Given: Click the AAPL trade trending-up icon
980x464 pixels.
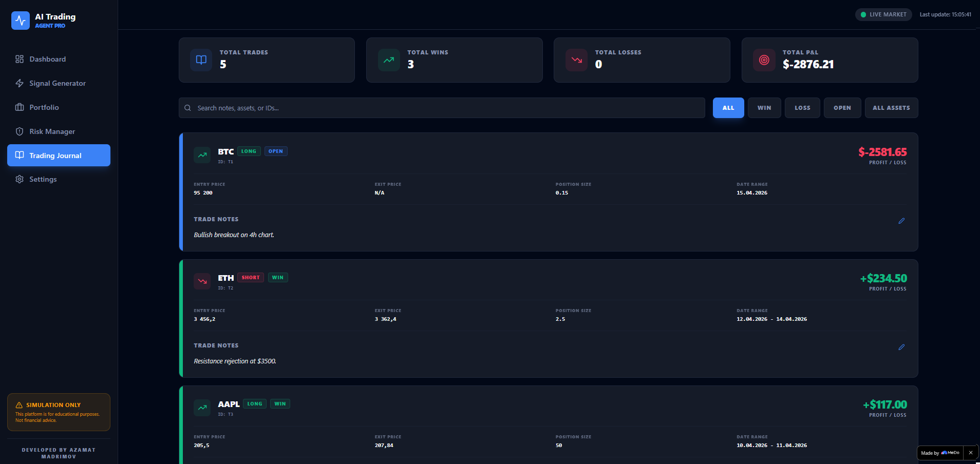Looking at the screenshot, I should tap(202, 407).
